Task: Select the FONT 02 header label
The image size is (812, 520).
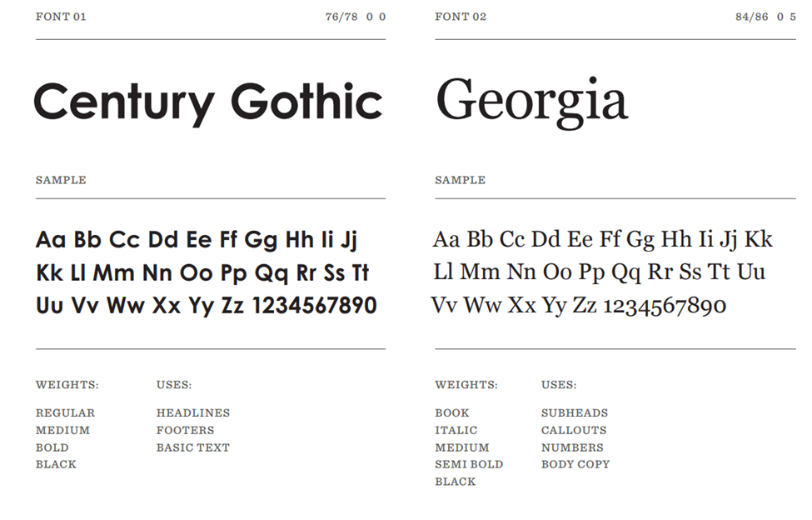Action: coord(461,17)
